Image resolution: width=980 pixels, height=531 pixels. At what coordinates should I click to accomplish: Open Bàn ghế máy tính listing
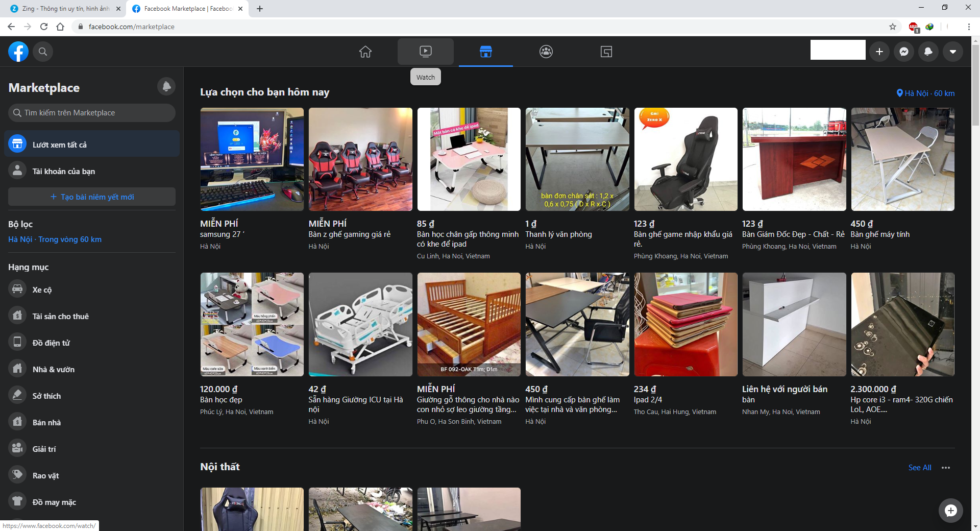pos(902,159)
